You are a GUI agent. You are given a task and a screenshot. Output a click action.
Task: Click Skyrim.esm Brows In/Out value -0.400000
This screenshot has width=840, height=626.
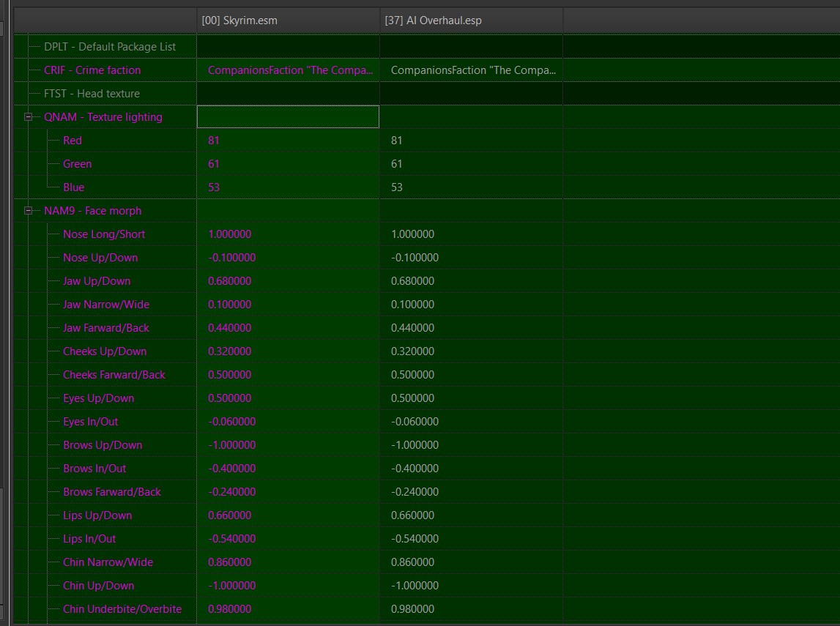[231, 469]
